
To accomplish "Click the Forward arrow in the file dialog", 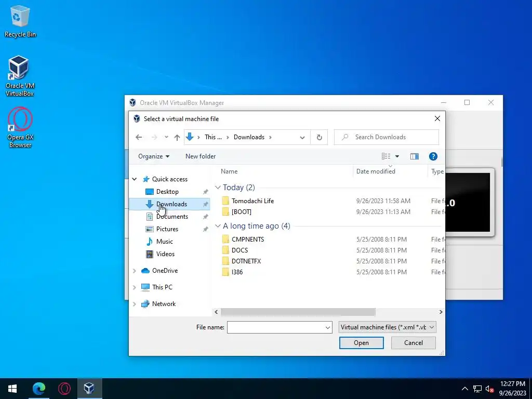I will click(154, 137).
